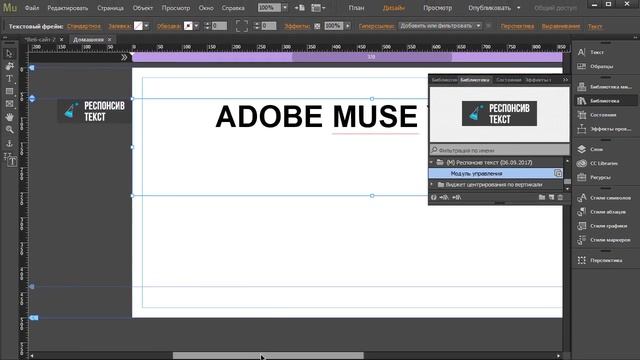Open the CC Libraries panel
Screen dimensions: 640x360
(x=598, y=163)
